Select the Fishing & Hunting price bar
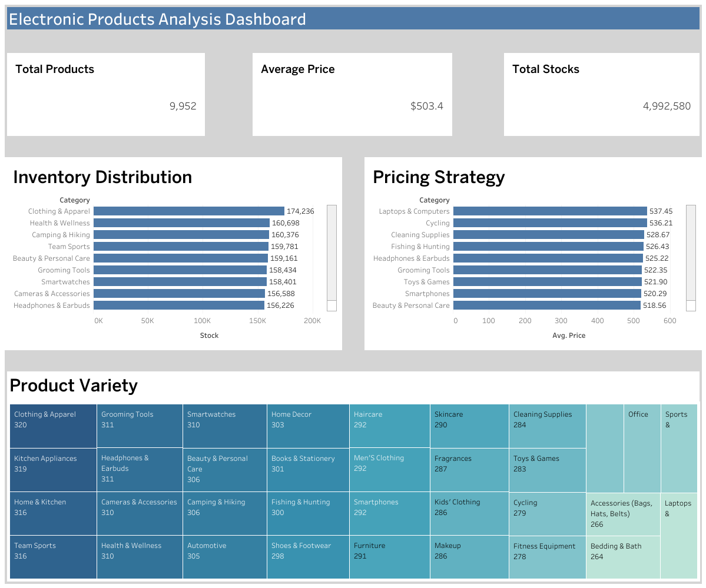This screenshot has height=588, width=706. pyautogui.click(x=548, y=246)
